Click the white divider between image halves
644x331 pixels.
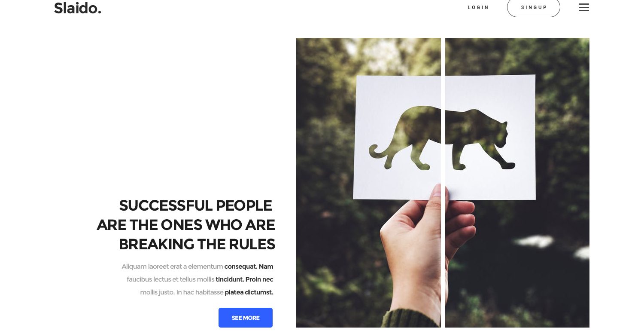[443, 183]
